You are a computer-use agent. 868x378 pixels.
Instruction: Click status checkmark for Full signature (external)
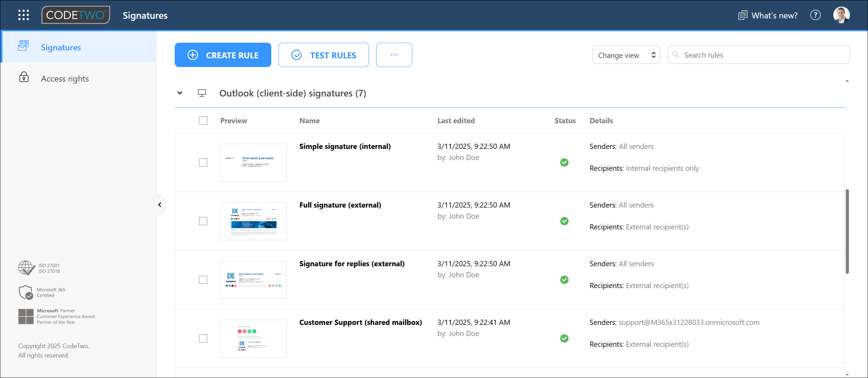click(x=564, y=221)
